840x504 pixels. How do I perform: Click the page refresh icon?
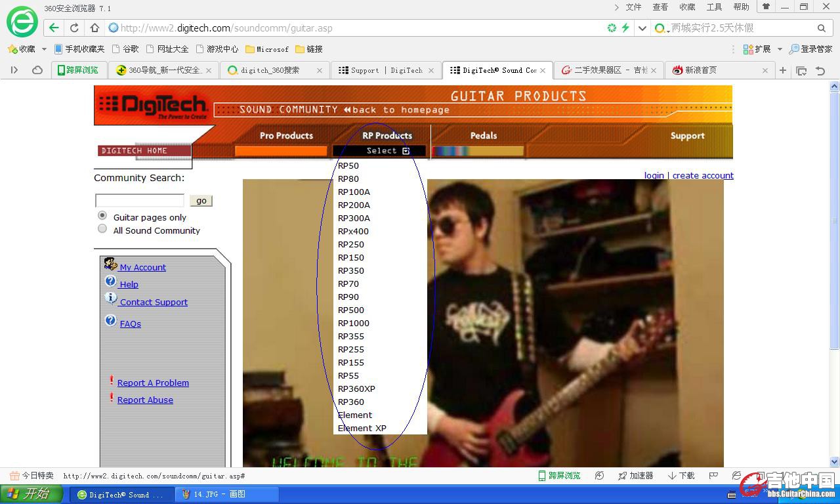pos(74,28)
